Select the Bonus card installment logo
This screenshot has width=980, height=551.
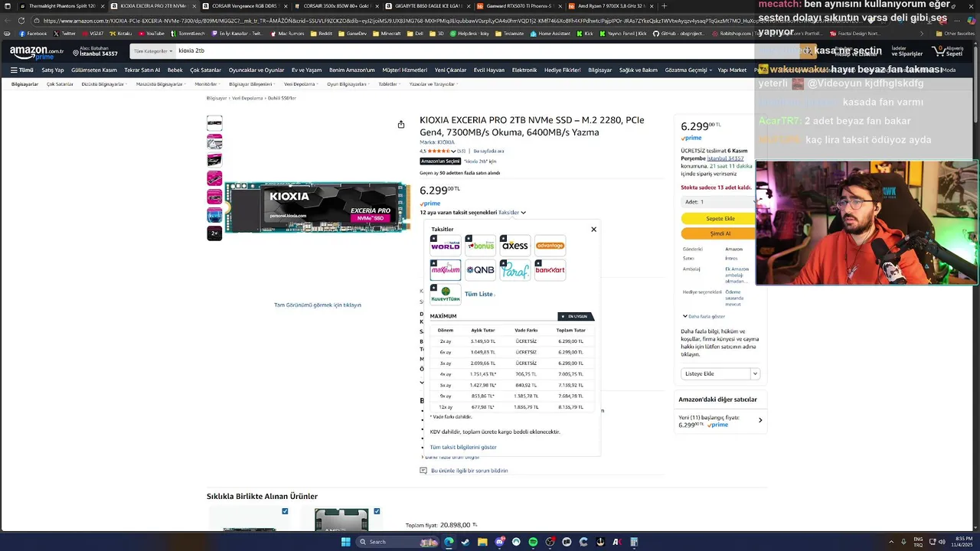[480, 246]
